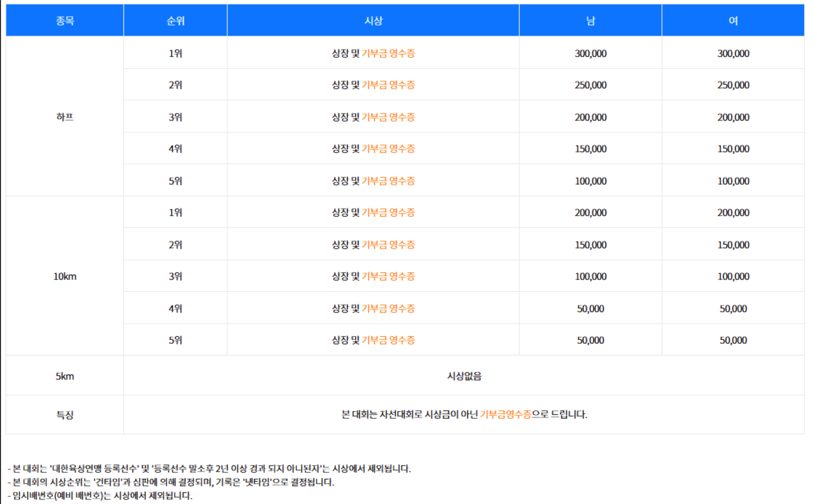Click male 300,000 prize in 하프 1위
The width and height of the screenshot is (817, 504).
click(x=590, y=53)
